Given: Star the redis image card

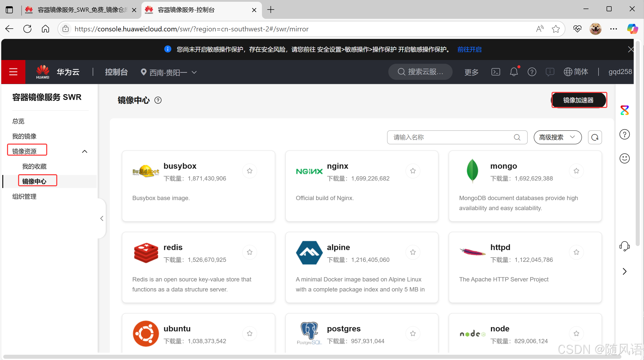Looking at the screenshot, I should [x=249, y=252].
